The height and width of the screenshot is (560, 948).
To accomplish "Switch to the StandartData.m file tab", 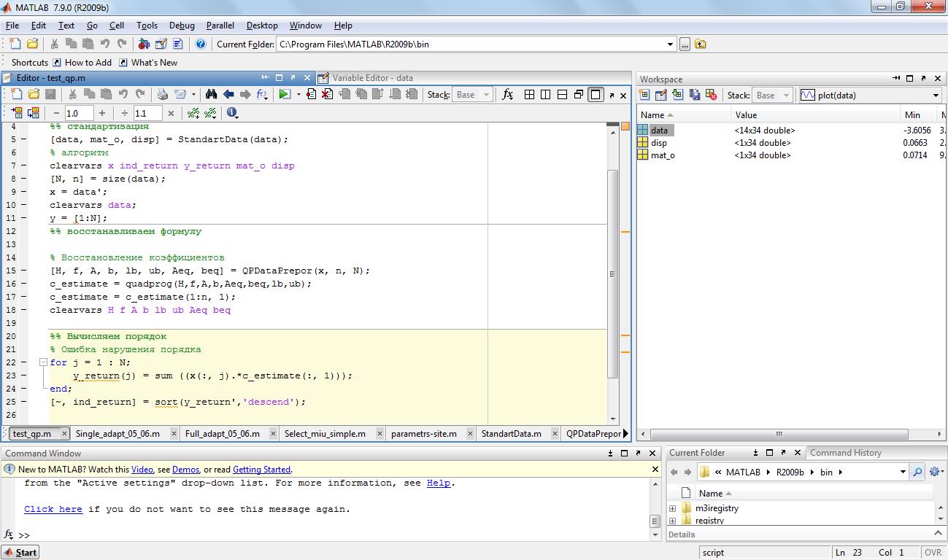I will 511,433.
